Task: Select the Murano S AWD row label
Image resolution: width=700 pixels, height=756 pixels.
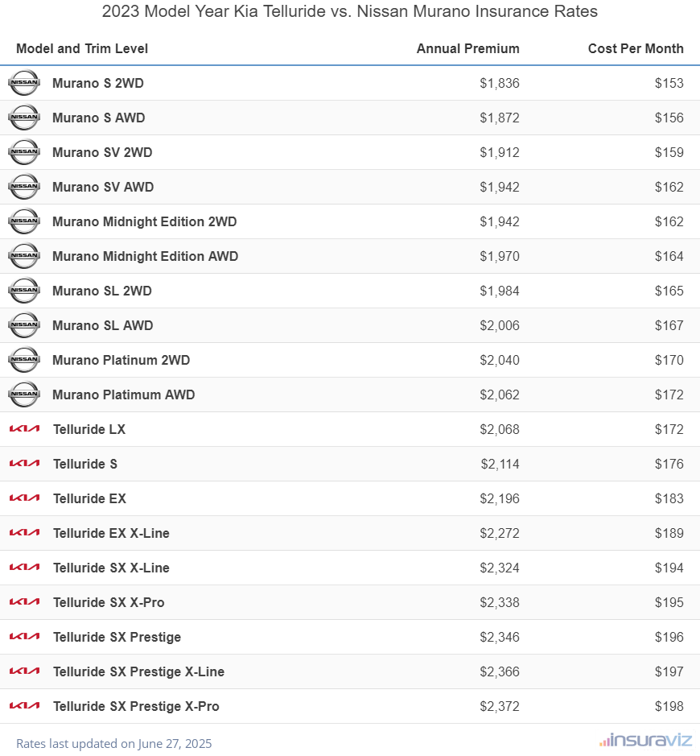Action: (x=98, y=118)
